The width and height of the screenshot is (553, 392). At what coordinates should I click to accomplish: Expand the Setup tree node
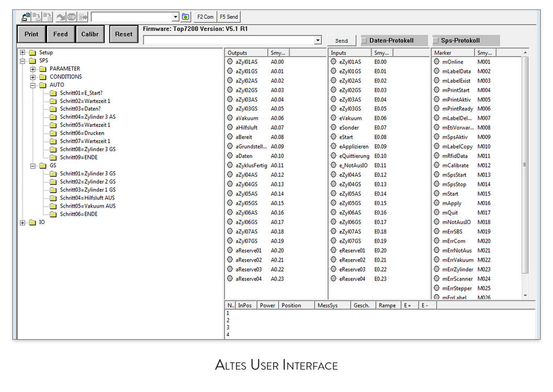[x=22, y=52]
